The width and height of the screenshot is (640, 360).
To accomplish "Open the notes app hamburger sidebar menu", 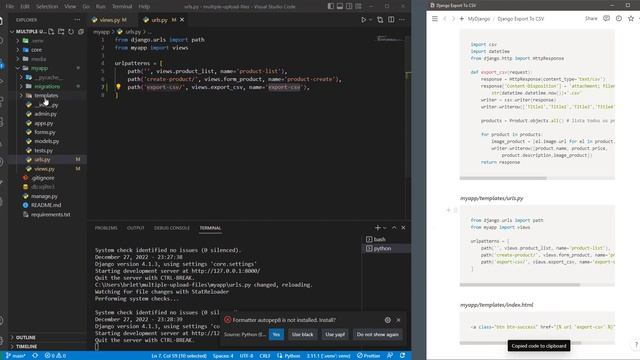I will pos(435,19).
